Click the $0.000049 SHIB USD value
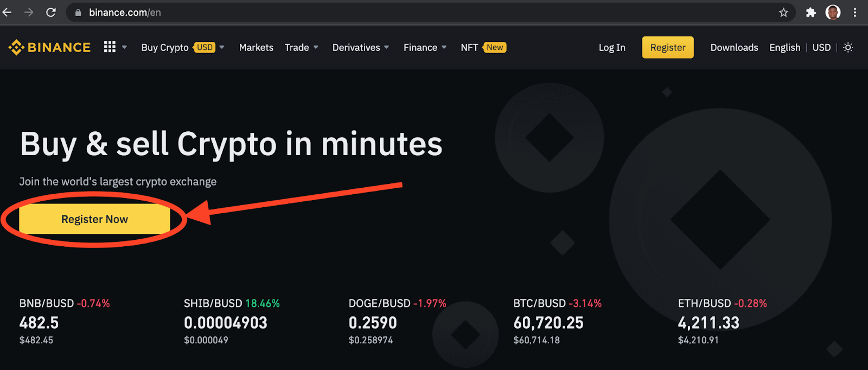Viewport: 868px width, 370px height. pos(206,340)
